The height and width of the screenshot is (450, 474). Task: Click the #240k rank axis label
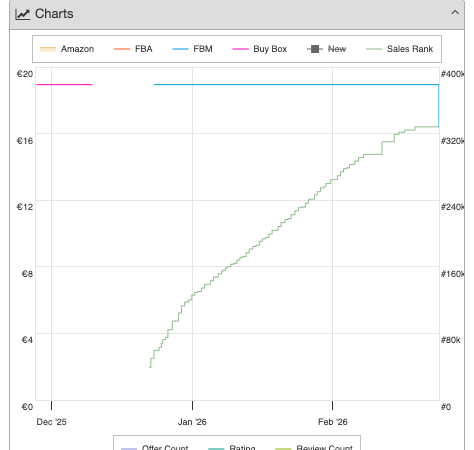[x=452, y=207]
